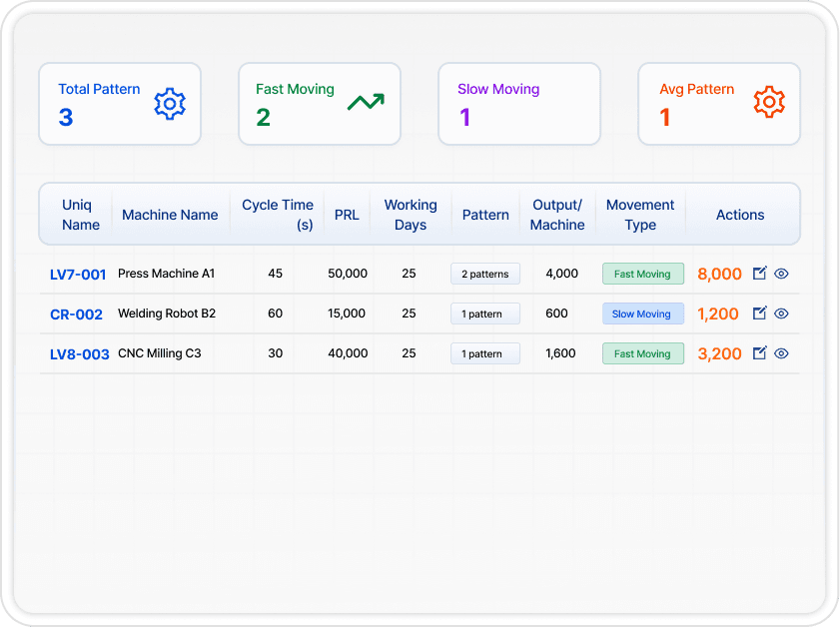Sort by the Output/Machine column header
840x627 pixels.
pyautogui.click(x=557, y=215)
